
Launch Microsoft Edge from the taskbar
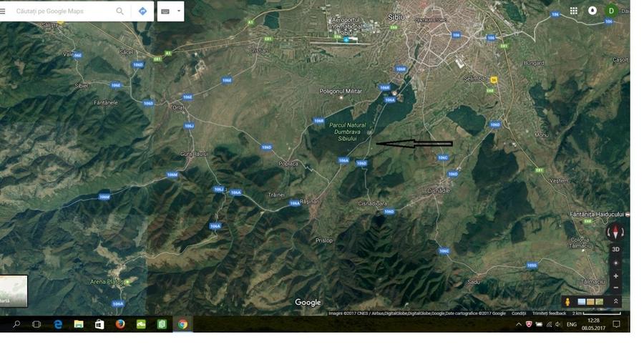point(58,324)
